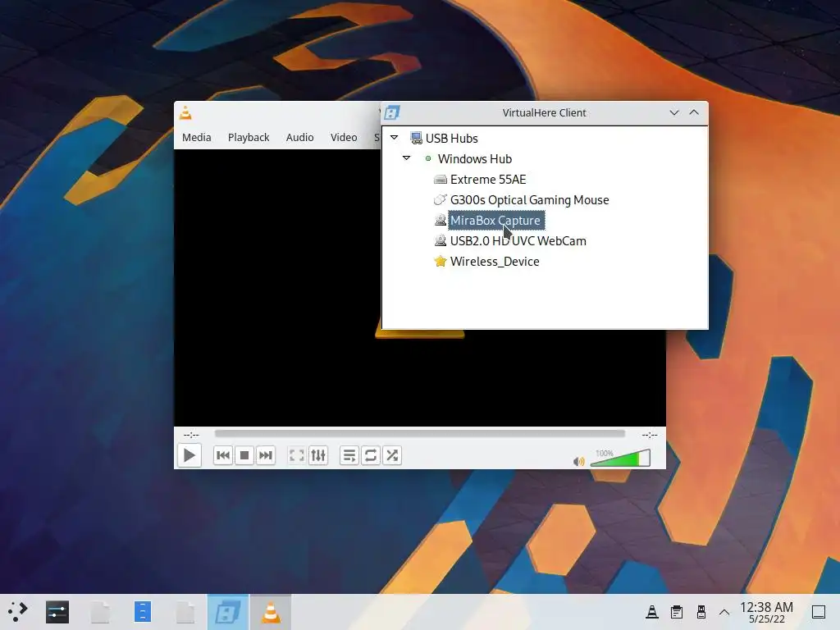Screen dimensions: 840x630
Task: Switch to VLC in the taskbar
Action: 271,612
